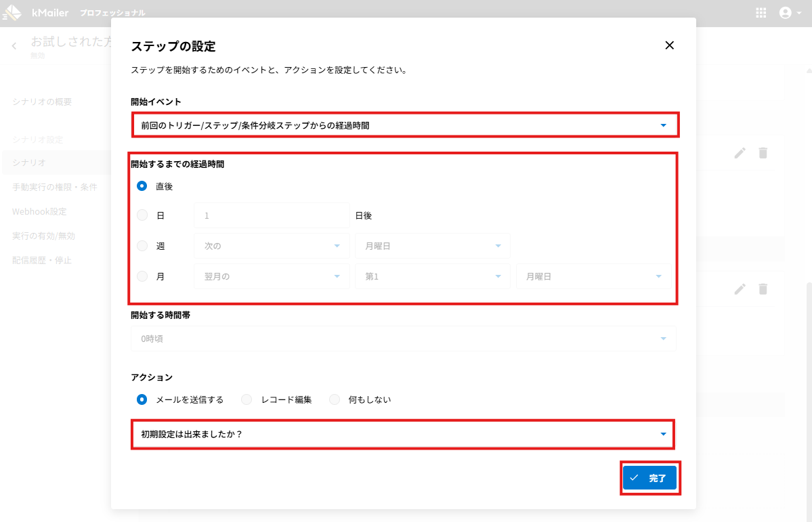Expand the 開始イベント dropdown

[404, 125]
